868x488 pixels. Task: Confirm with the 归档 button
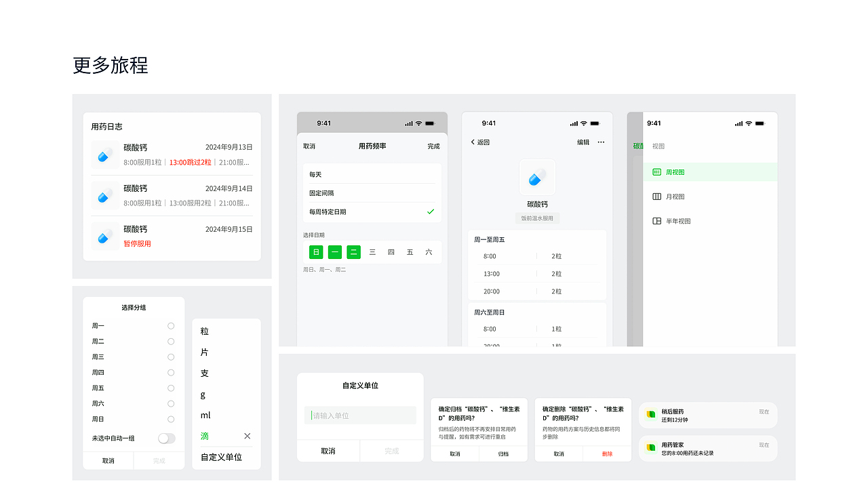pos(503,454)
